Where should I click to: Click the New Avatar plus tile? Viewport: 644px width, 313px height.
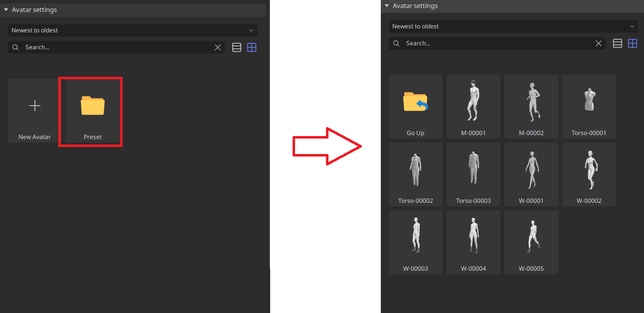(x=35, y=111)
